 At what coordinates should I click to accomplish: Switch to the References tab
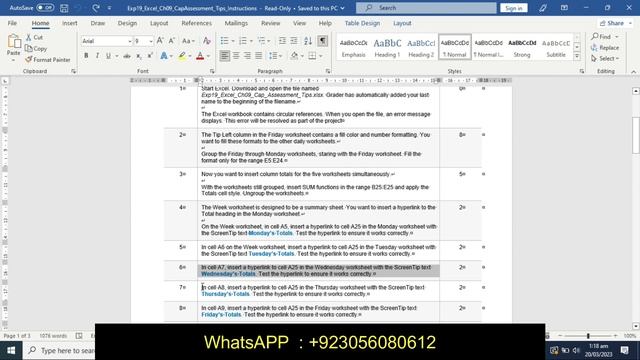pyautogui.click(x=196, y=23)
